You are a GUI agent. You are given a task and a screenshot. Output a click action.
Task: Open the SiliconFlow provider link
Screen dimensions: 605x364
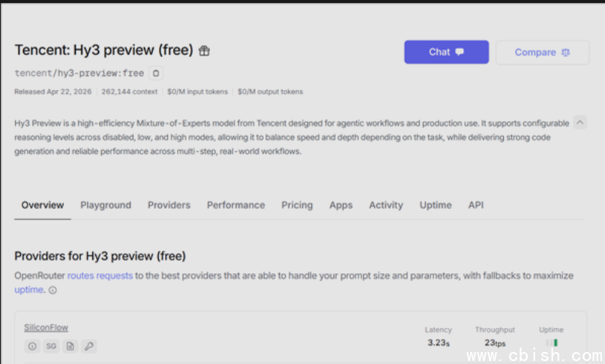coord(46,327)
